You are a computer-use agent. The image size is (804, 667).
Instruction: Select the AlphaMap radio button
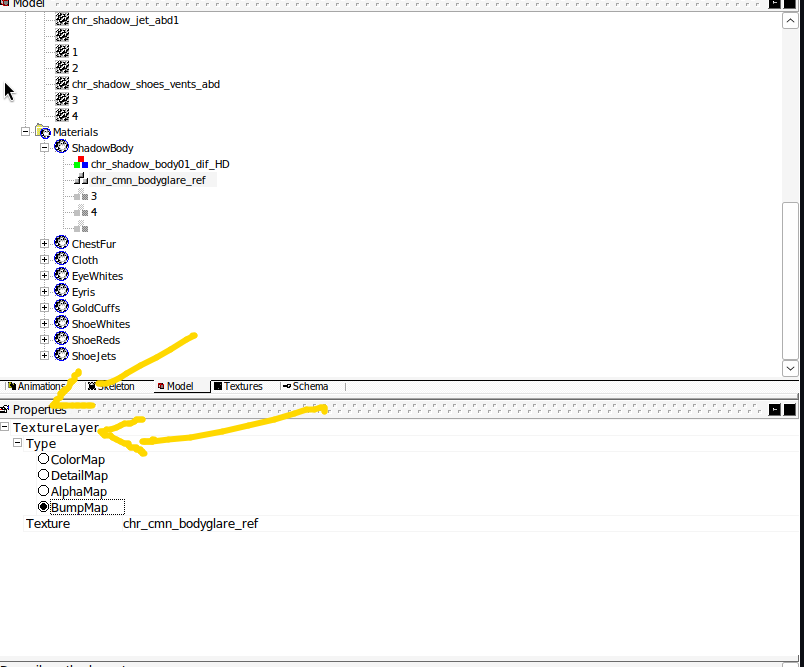44,492
